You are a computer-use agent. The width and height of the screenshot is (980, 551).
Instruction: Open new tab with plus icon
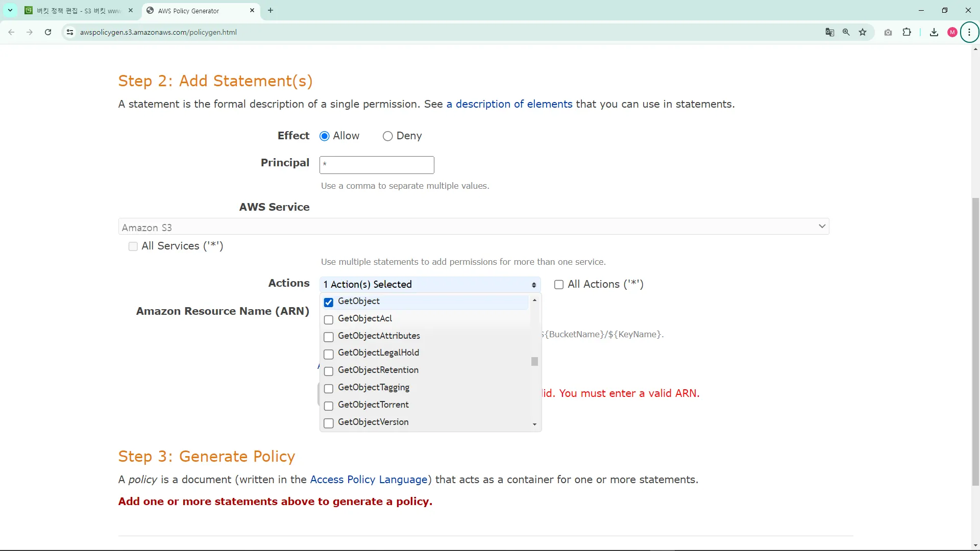[x=271, y=10]
